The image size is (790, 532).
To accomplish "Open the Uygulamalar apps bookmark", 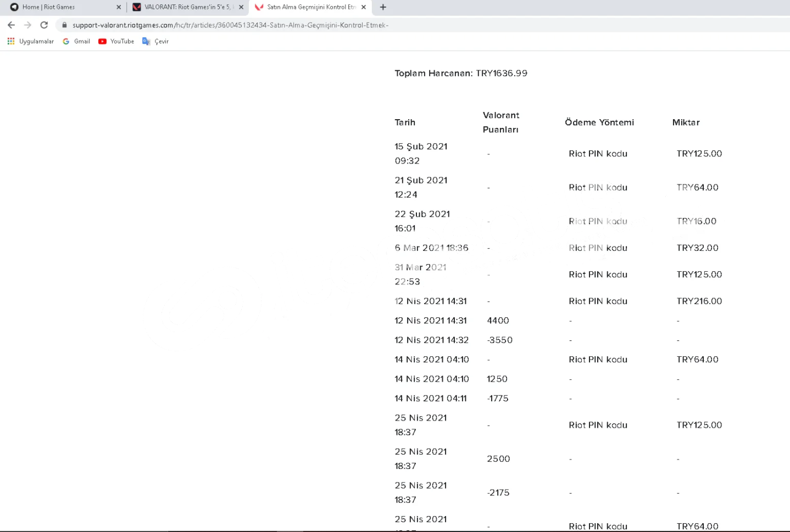I will point(31,41).
